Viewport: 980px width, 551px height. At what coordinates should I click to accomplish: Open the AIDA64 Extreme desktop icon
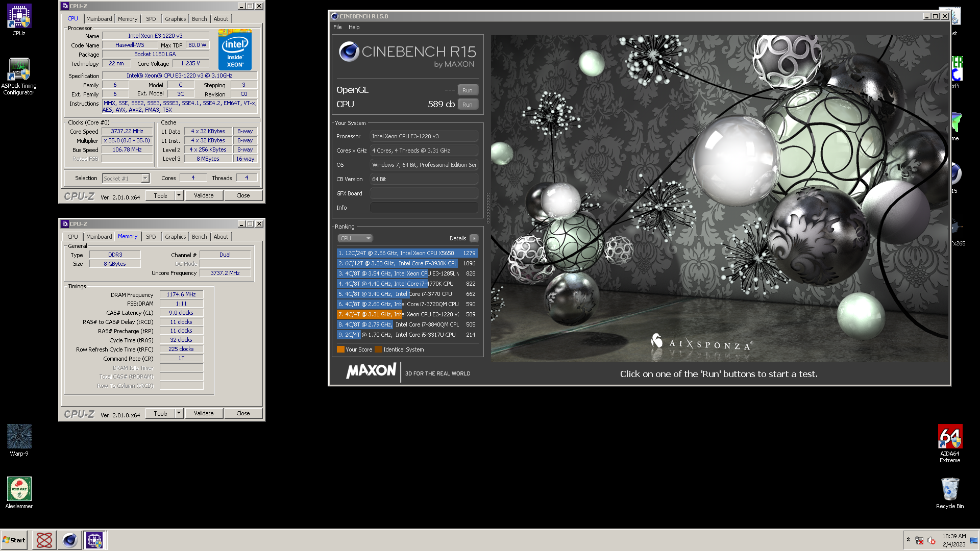(x=950, y=443)
